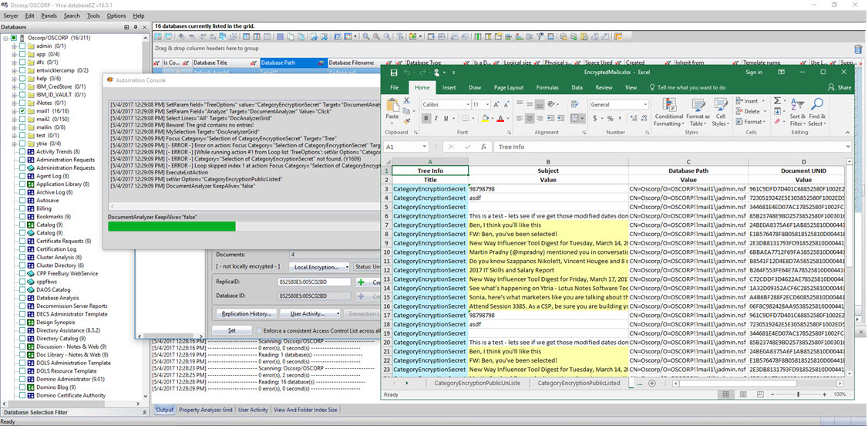This screenshot has height=426, width=868.
Task: Switch to the Formulas ribbon tab
Action: tap(547, 87)
